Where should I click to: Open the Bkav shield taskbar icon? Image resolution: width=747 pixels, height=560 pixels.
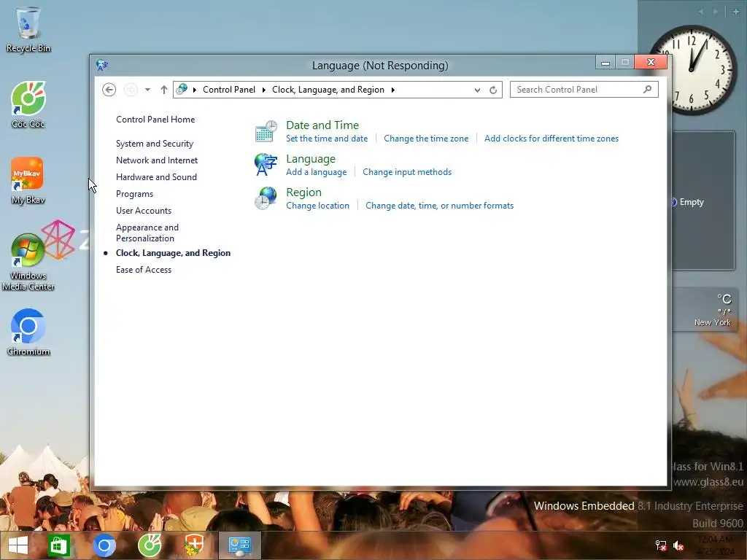(194, 545)
